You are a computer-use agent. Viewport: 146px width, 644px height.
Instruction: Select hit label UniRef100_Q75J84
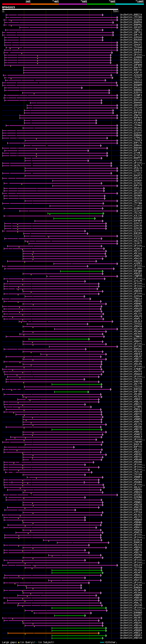pyautogui.click(x=131, y=585)
